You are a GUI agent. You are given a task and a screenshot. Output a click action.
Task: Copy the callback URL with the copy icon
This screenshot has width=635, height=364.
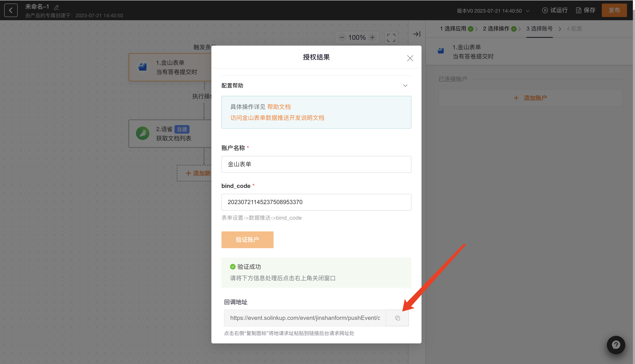tap(397, 318)
